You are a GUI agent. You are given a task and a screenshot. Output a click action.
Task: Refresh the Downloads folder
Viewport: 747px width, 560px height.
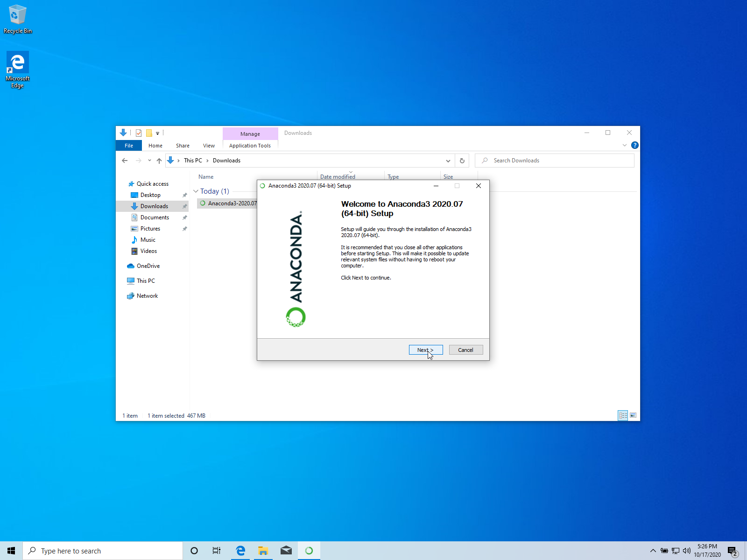[462, 161]
